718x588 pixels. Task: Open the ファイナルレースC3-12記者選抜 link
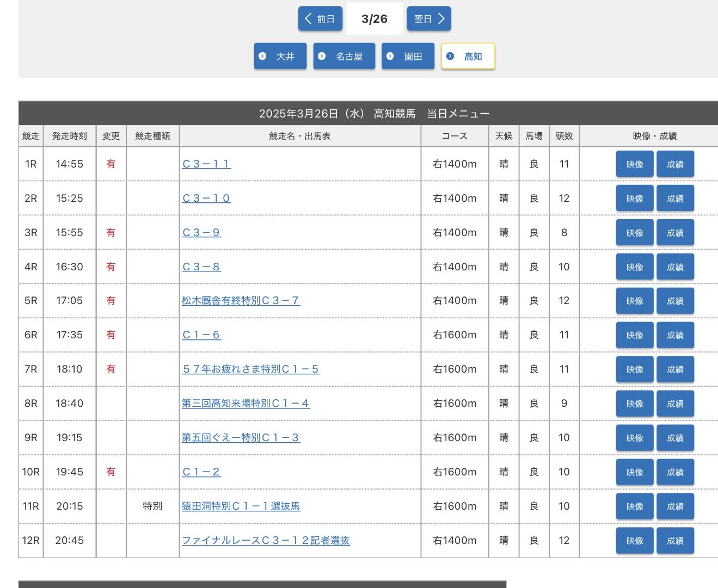(x=266, y=540)
